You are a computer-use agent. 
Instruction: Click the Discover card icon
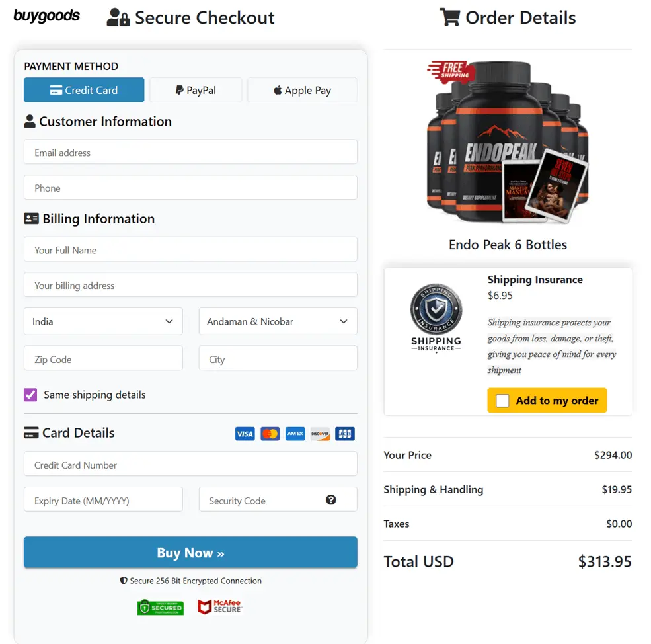tap(320, 434)
